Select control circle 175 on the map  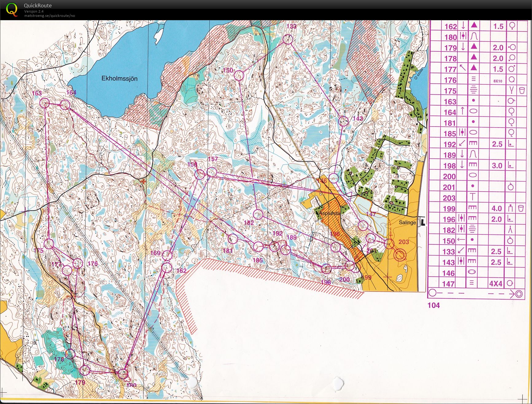click(49, 244)
